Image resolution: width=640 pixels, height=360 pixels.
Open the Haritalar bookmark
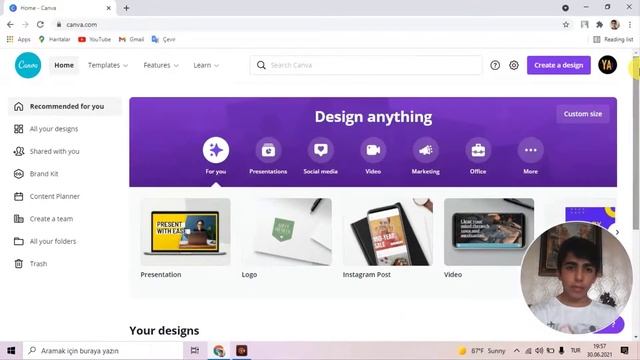point(55,39)
